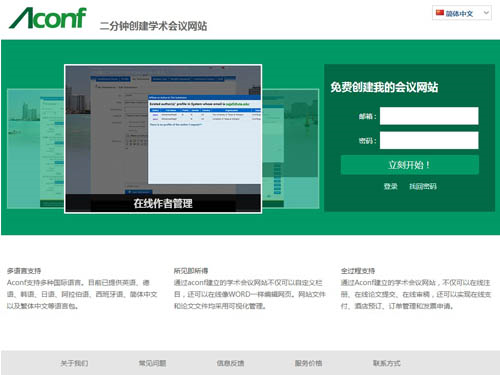Open 常见问题 footer link
This screenshot has width=500, height=375.
point(152,363)
